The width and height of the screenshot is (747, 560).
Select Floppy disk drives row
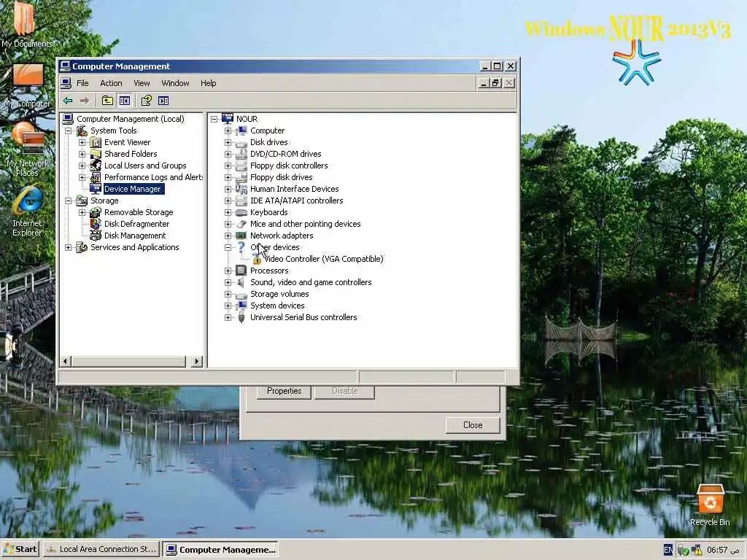click(281, 177)
